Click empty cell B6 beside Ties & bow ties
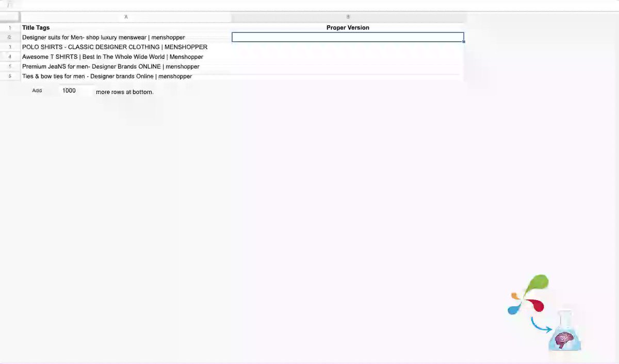The image size is (619, 364). point(348,76)
